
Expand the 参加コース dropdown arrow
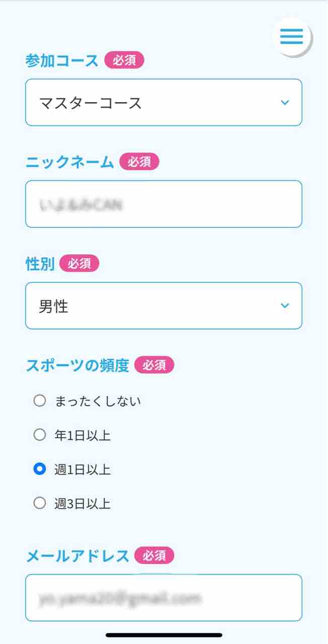pos(285,103)
